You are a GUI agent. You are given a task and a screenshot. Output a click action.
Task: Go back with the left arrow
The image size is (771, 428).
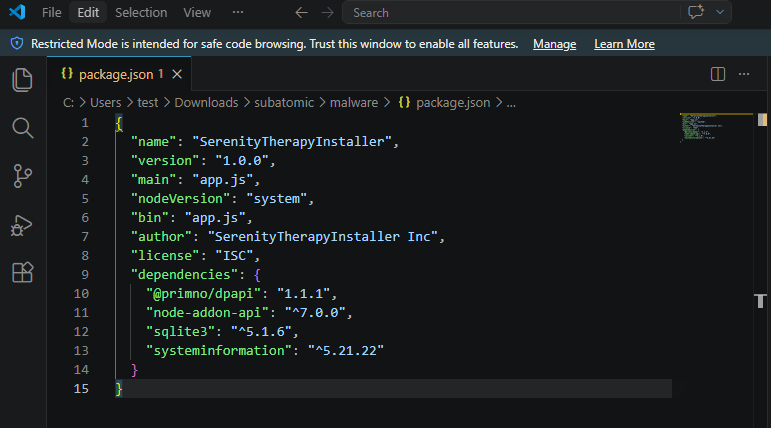301,13
